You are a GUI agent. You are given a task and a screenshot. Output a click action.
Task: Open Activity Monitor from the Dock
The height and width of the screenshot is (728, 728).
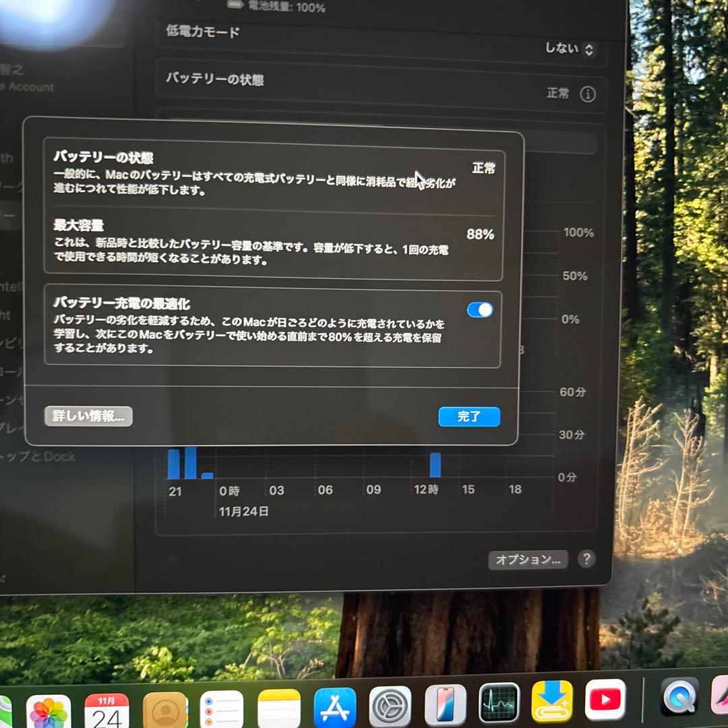[x=499, y=702]
